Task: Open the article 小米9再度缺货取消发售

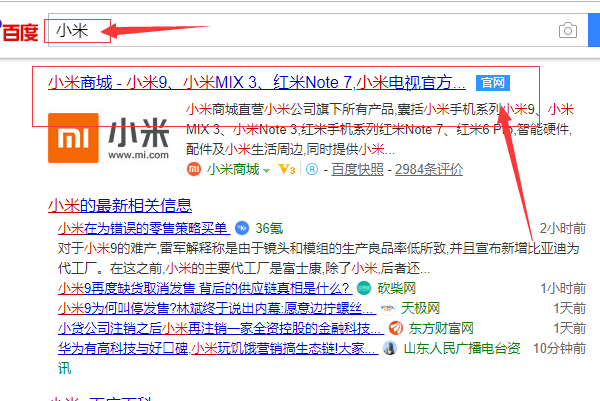Action: click(205, 288)
